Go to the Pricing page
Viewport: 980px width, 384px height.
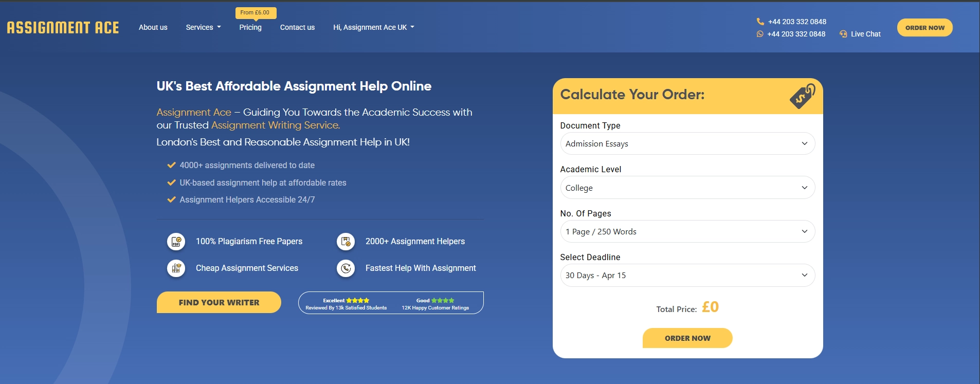[x=250, y=27]
